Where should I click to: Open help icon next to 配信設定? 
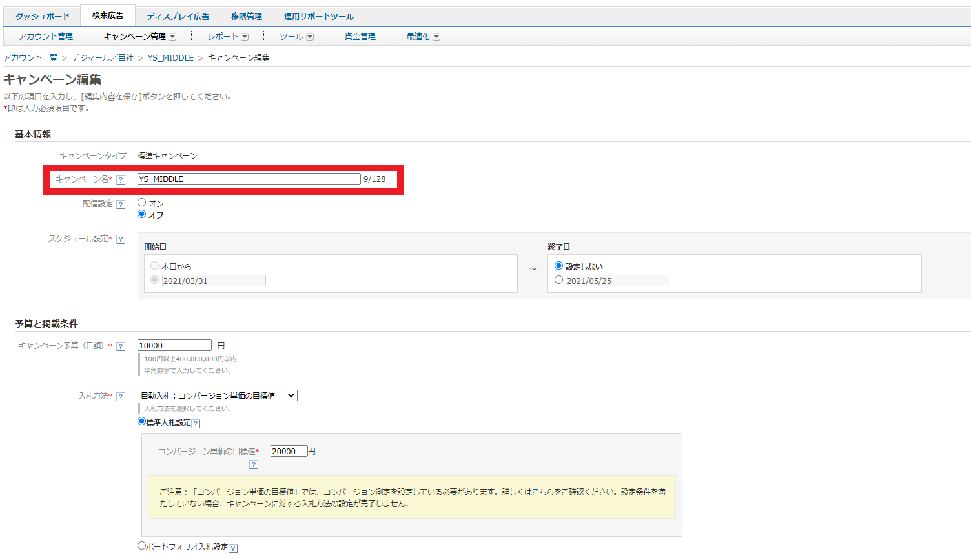121,205
